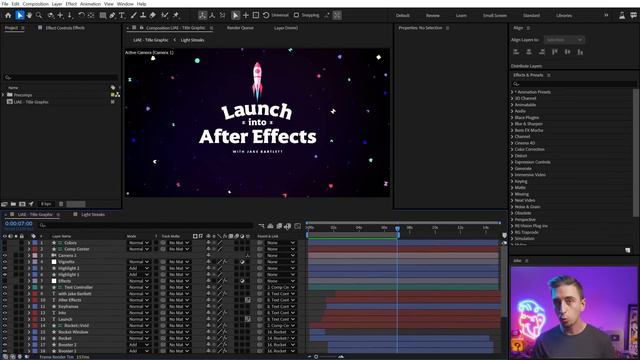Select the Clone Stamp tool
Screen dimensions: 640x360
[x=143, y=16]
